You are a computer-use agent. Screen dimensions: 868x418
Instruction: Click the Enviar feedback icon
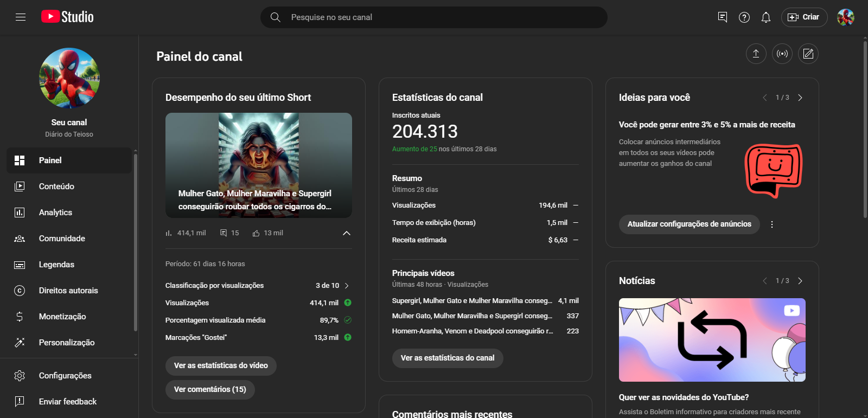[x=20, y=402]
